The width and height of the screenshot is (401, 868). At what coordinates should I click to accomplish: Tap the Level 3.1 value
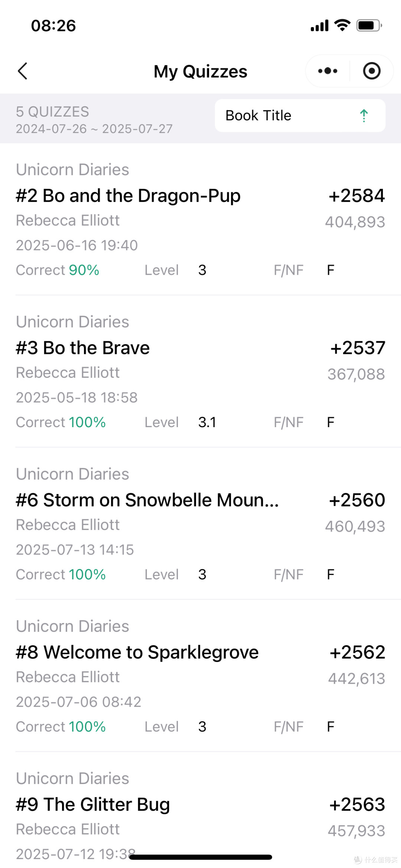pos(207,422)
